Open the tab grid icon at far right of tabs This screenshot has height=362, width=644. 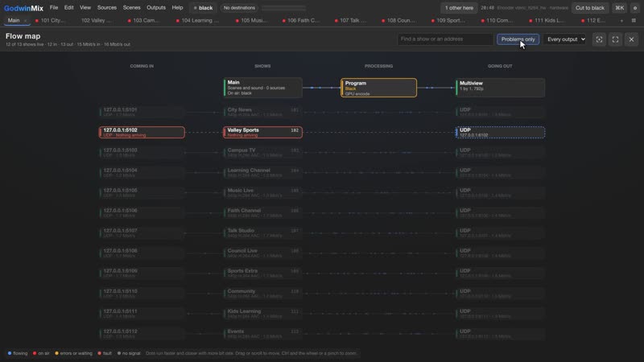[x=634, y=21]
